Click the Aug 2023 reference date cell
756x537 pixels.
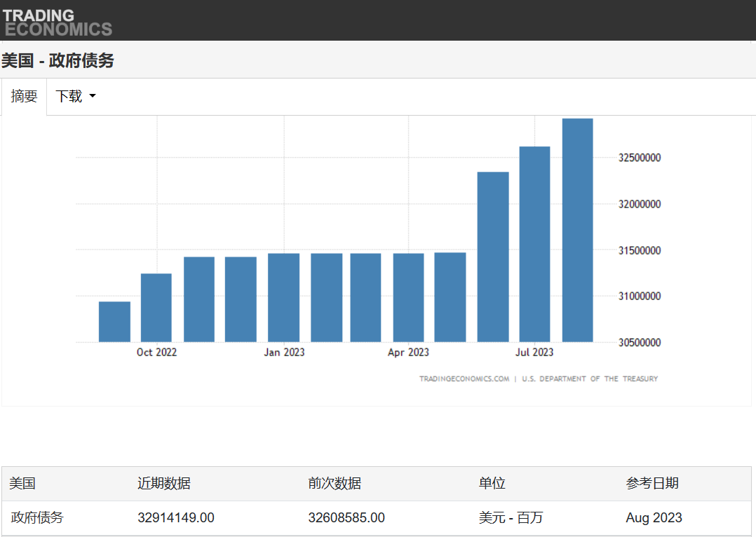(x=654, y=518)
